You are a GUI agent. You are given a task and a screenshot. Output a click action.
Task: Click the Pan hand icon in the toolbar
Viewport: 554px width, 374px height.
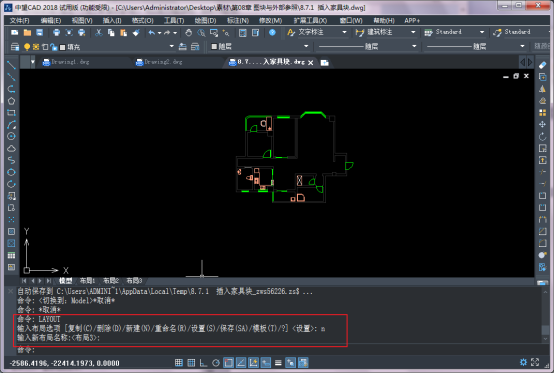tap(189, 33)
